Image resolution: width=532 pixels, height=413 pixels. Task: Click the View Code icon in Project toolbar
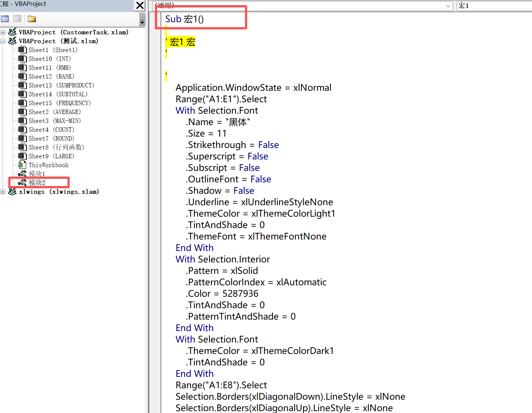tap(5, 19)
